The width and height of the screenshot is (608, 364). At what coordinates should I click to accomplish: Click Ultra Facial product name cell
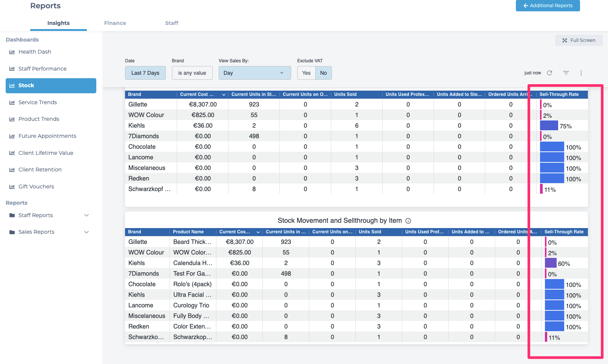pyautogui.click(x=192, y=295)
